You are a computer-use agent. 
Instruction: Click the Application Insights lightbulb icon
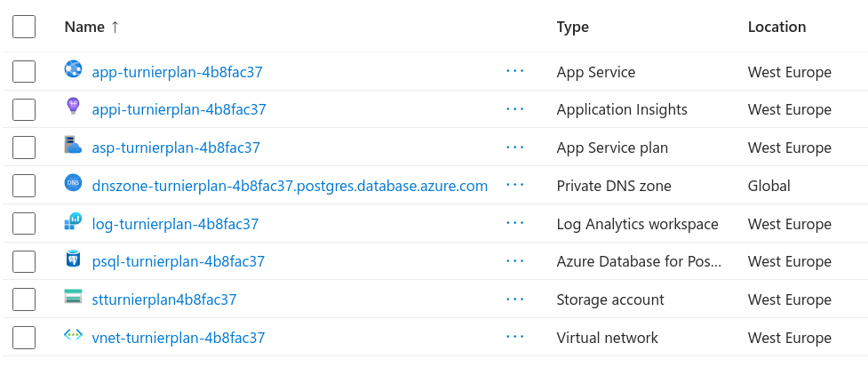click(x=73, y=106)
